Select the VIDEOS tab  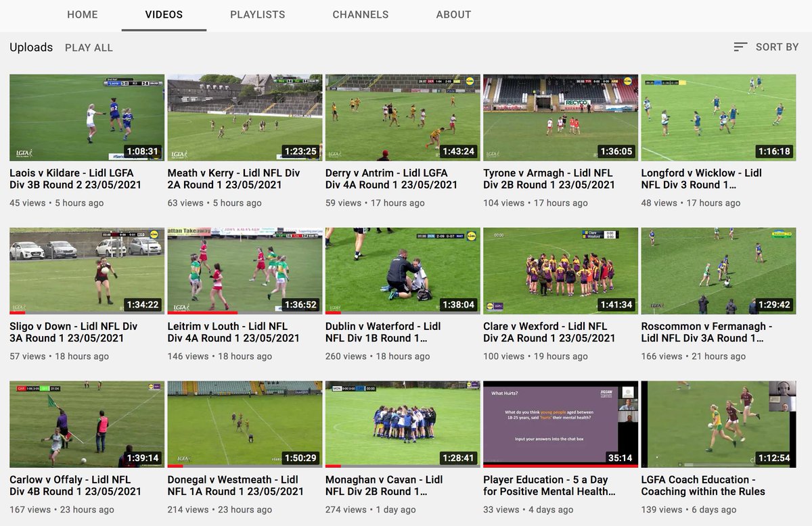pos(164,14)
